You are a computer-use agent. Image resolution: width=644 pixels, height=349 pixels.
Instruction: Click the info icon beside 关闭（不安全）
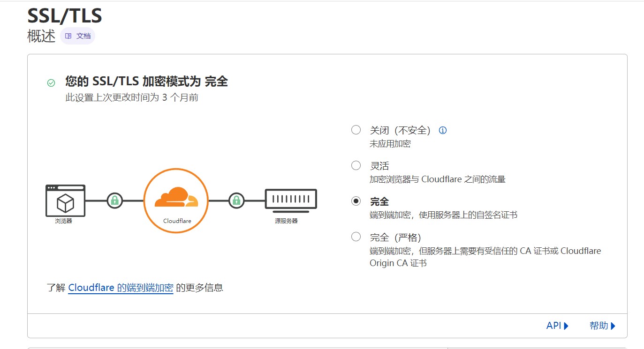tap(442, 130)
